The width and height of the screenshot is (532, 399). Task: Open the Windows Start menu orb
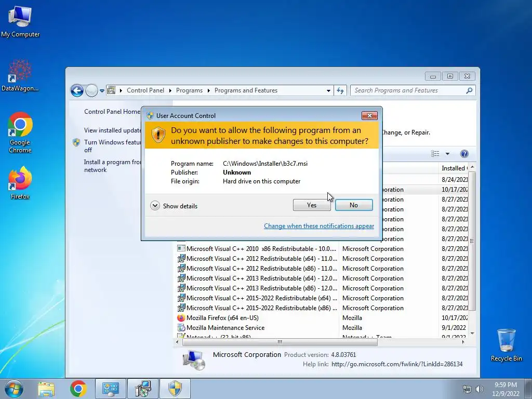[14, 389]
